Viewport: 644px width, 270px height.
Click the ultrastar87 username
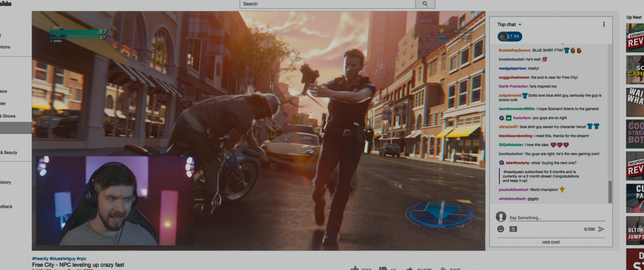(508, 127)
